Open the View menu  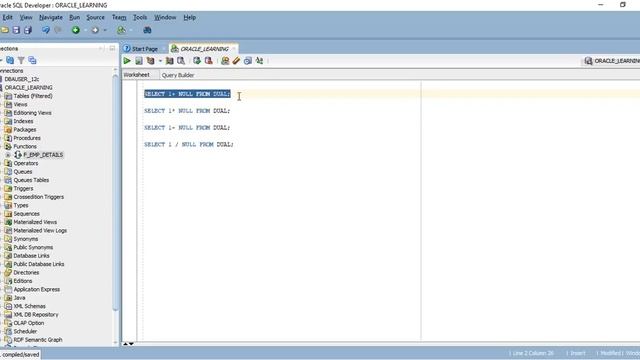[26, 17]
